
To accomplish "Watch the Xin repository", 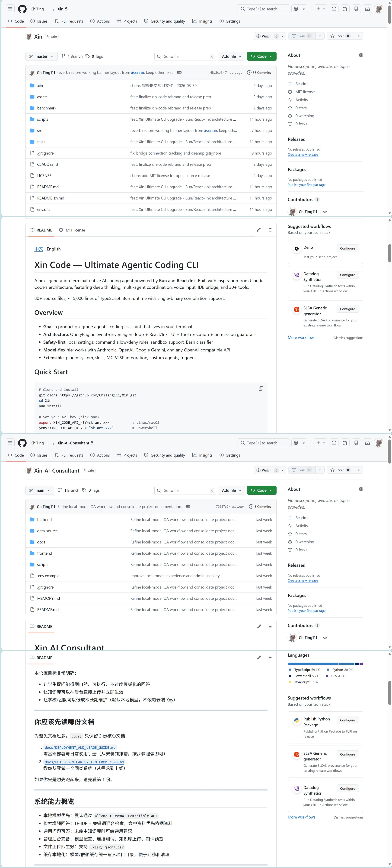I will (x=267, y=36).
